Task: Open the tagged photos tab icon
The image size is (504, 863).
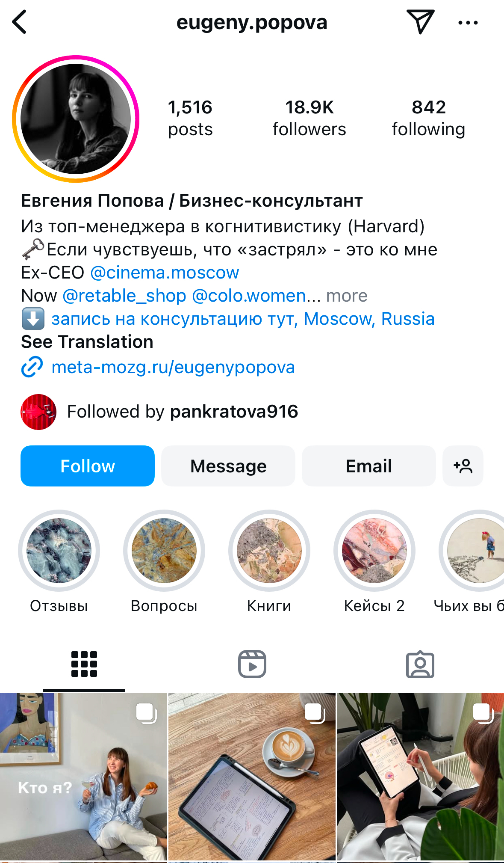Action: pos(420,664)
